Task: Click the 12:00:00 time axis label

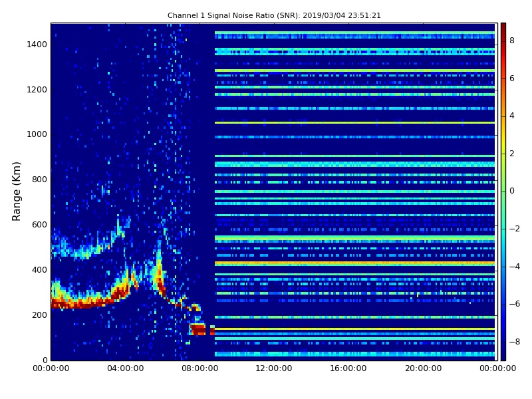Action: click(274, 368)
